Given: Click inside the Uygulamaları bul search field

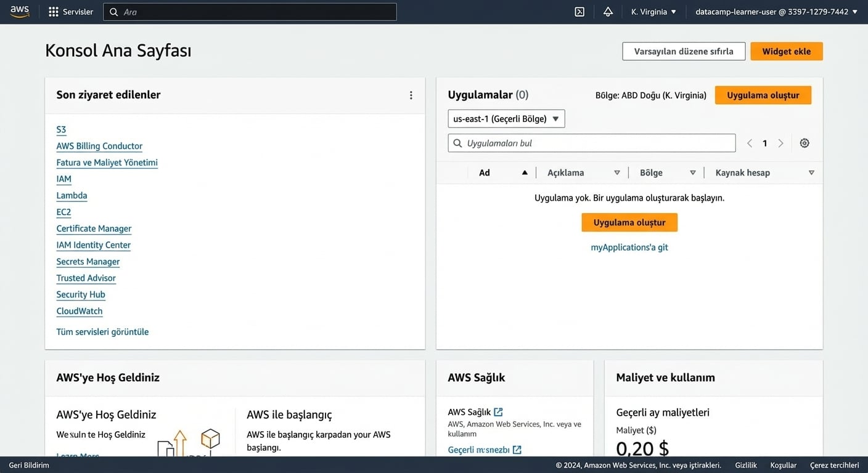Looking at the screenshot, I should pos(592,142).
